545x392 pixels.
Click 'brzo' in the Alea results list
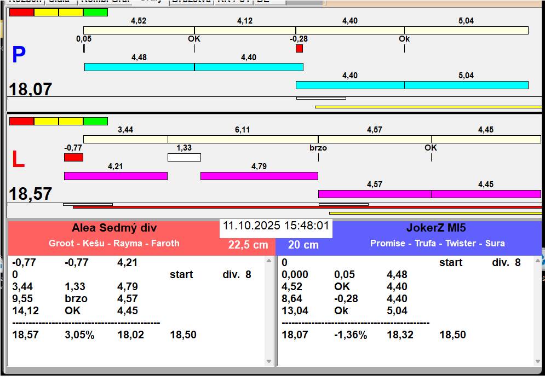pyautogui.click(x=76, y=299)
